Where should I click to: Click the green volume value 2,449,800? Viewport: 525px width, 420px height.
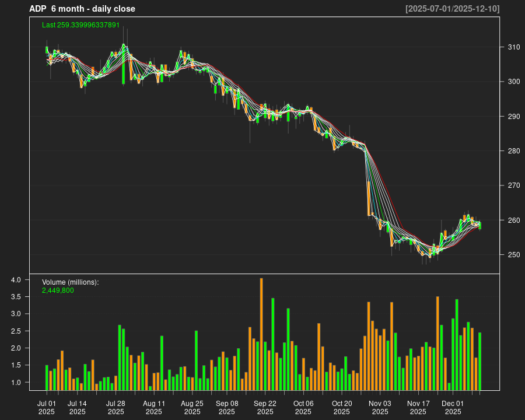[57, 290]
